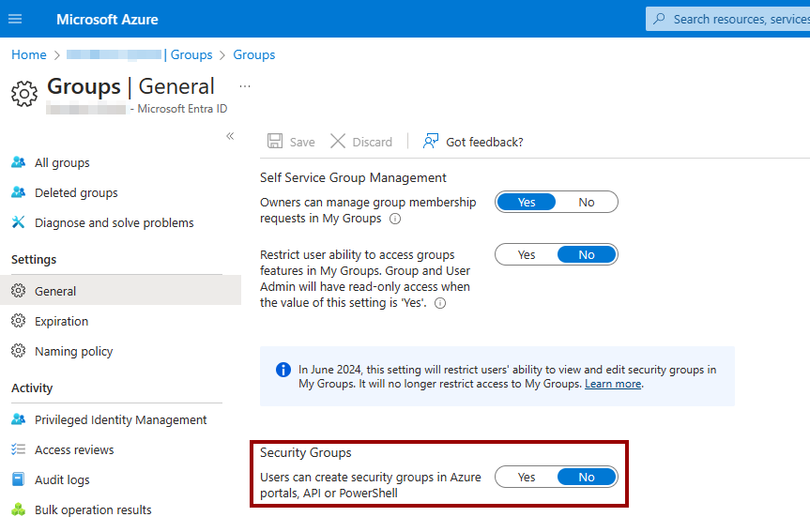Click Self Service Group Management heading
This screenshot has height=532, width=810.
click(x=353, y=177)
